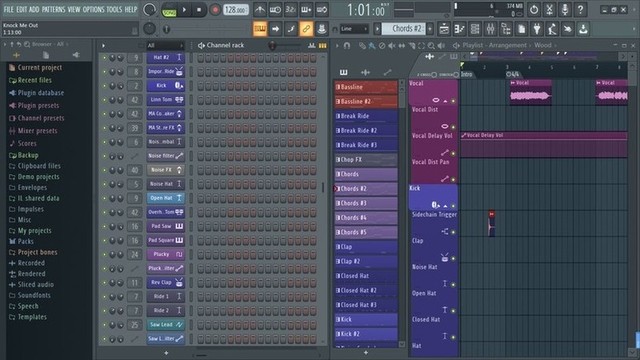Select the Pad Saw channel button
Screen dimensions: 640x360
(x=165, y=226)
